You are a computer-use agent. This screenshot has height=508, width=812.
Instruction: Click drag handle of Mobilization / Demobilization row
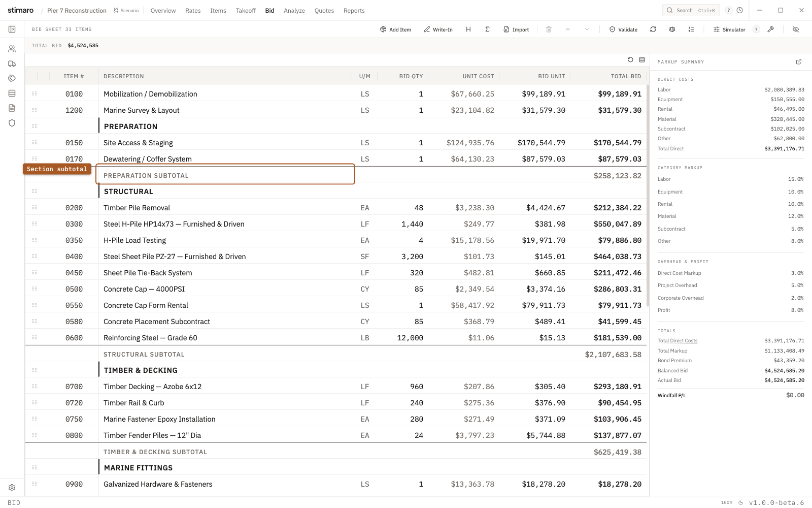tap(35, 94)
